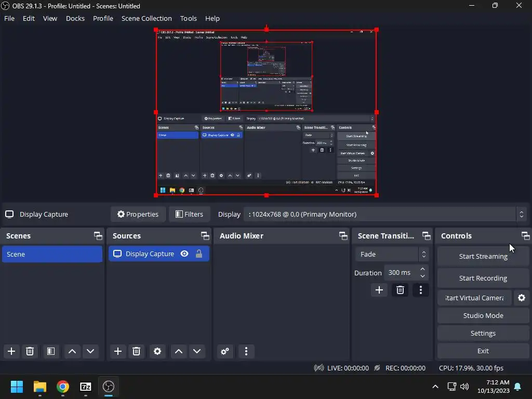Undock the Scene Transitions panel
The height and width of the screenshot is (399, 532).
coord(427,236)
